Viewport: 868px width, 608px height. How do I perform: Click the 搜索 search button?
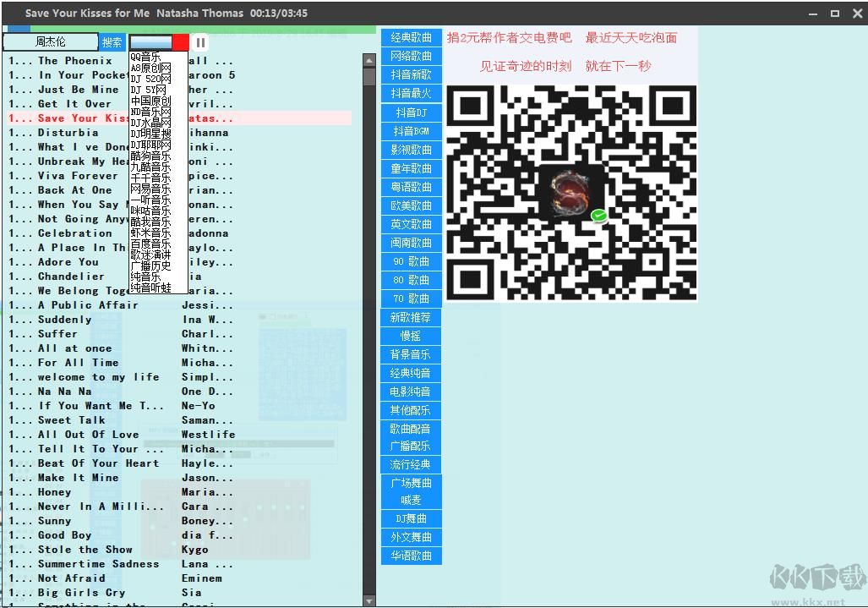point(112,42)
